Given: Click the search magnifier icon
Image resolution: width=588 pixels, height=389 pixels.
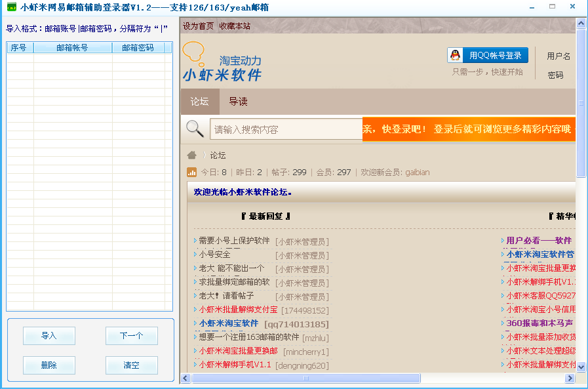Looking at the screenshot, I should click(x=194, y=129).
